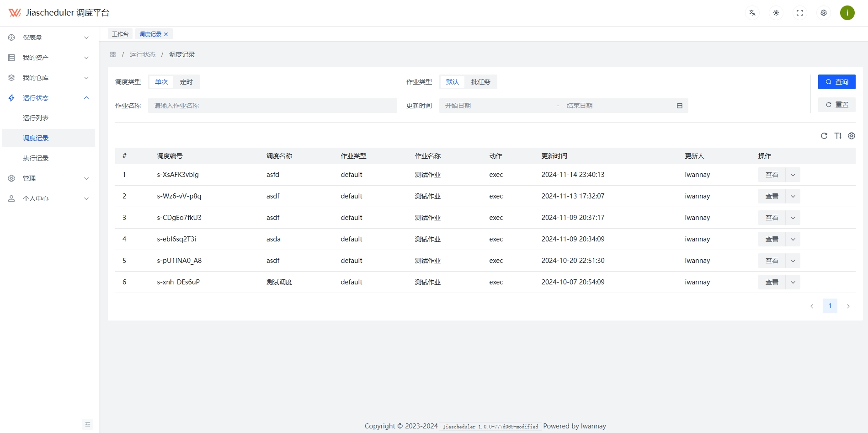Open the dropdown next to row 1's 查看 button

[793, 174]
